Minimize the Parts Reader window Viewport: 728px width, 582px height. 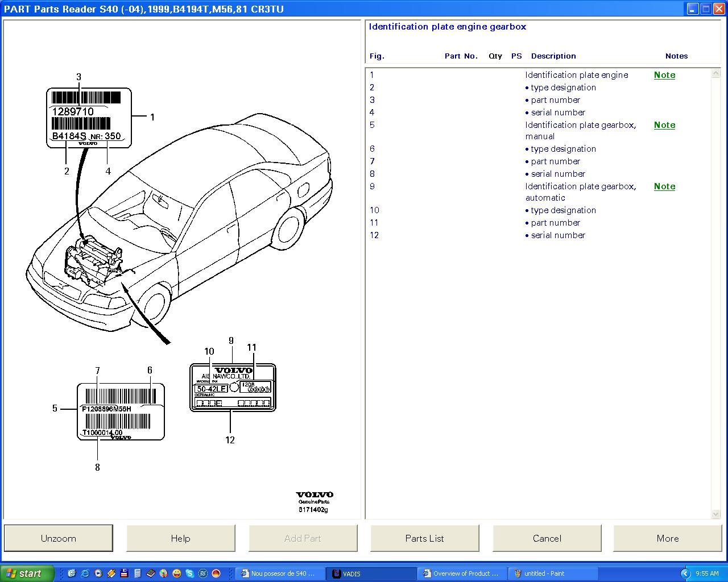[x=693, y=9]
